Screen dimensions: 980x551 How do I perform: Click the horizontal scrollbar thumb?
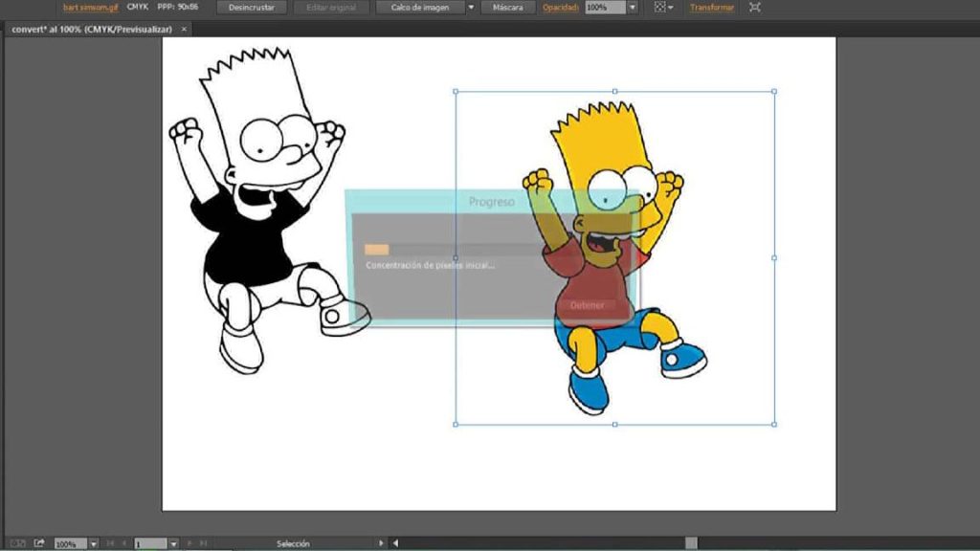(x=691, y=543)
